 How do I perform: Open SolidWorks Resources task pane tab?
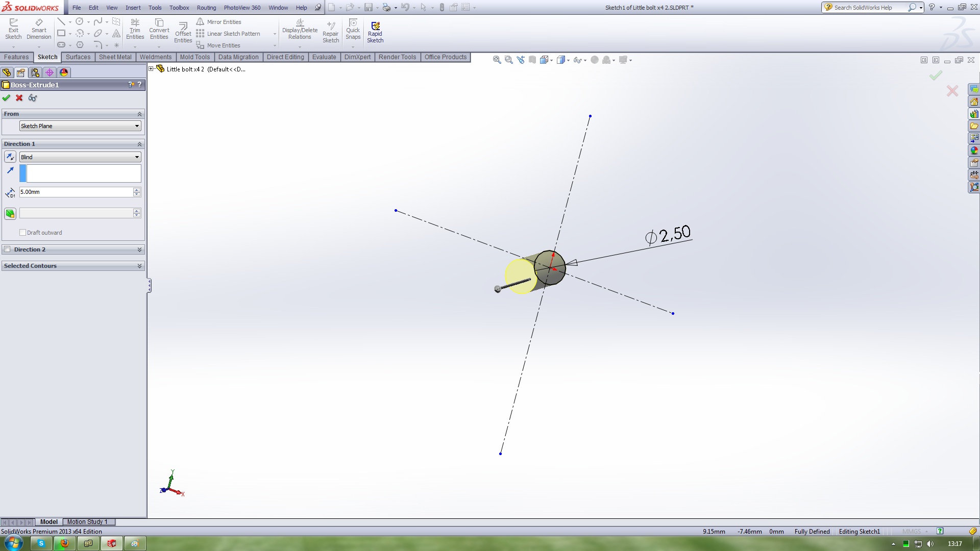974,102
